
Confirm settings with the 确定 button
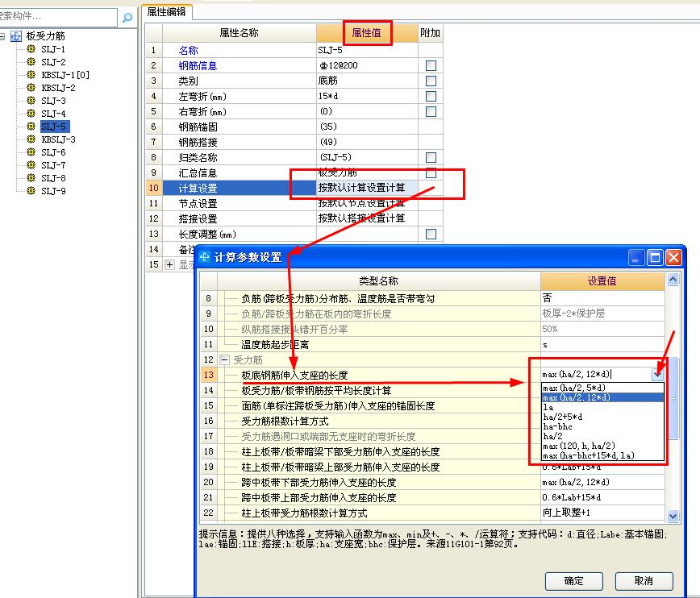pyautogui.click(x=574, y=580)
